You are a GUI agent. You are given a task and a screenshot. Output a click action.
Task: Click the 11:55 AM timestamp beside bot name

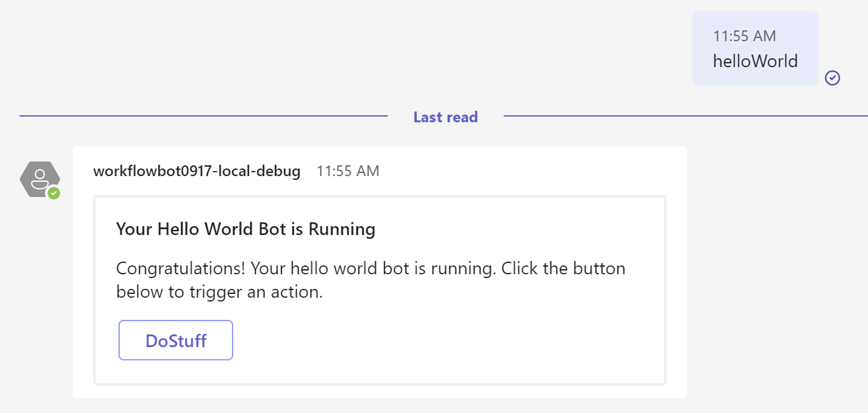pyautogui.click(x=348, y=171)
